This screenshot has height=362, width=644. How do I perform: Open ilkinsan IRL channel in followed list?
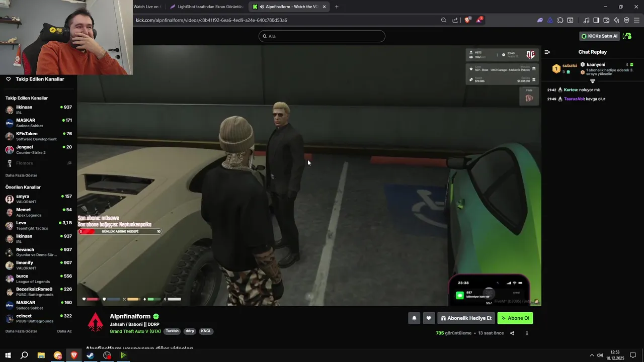(x=39, y=110)
